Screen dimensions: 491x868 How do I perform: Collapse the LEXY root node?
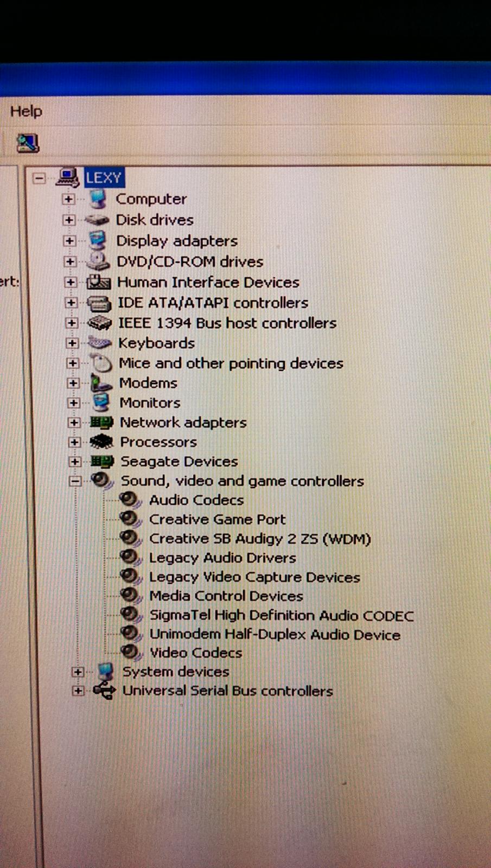39,178
